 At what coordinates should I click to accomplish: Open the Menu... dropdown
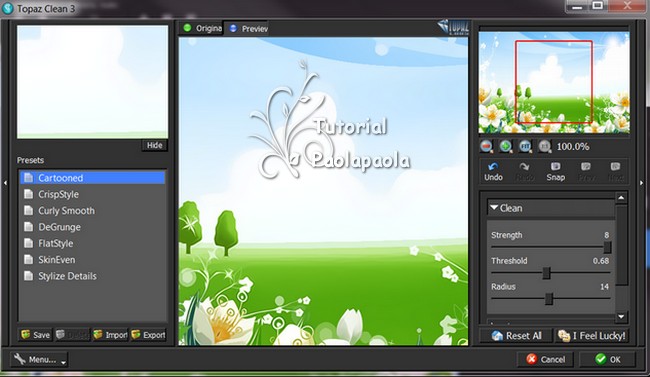coord(39,360)
